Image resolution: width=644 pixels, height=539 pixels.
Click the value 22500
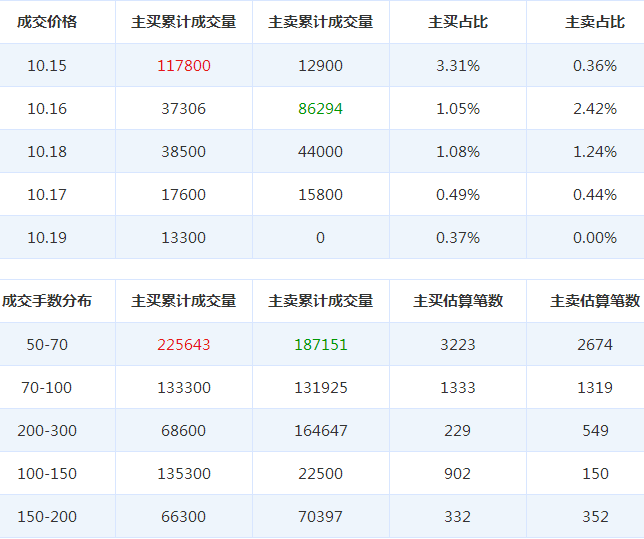[x=320, y=474]
